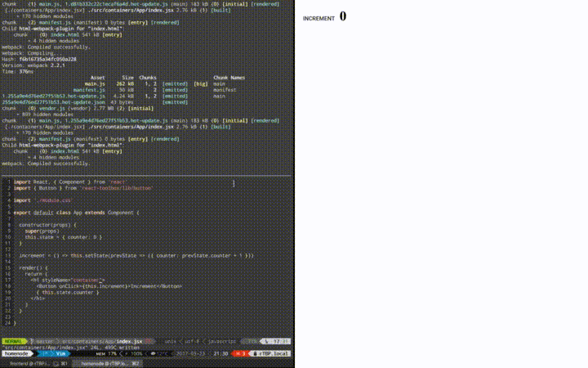Click the NORMAL mode indicator in Vim statusline
The width and height of the screenshot is (588, 368).
(x=14, y=341)
